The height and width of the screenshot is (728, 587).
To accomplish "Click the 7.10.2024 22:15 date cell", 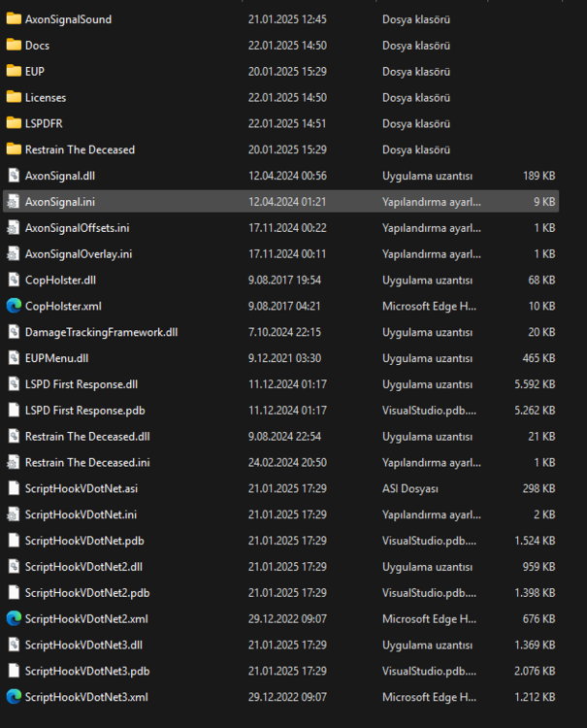I will [x=284, y=332].
